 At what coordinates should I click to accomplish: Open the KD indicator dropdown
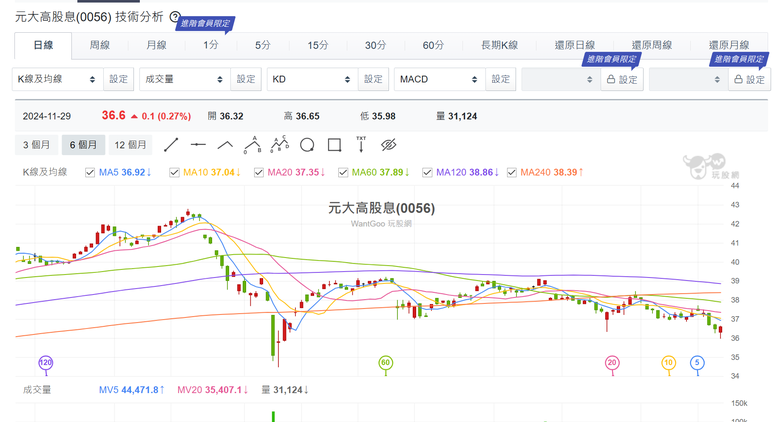[312, 79]
